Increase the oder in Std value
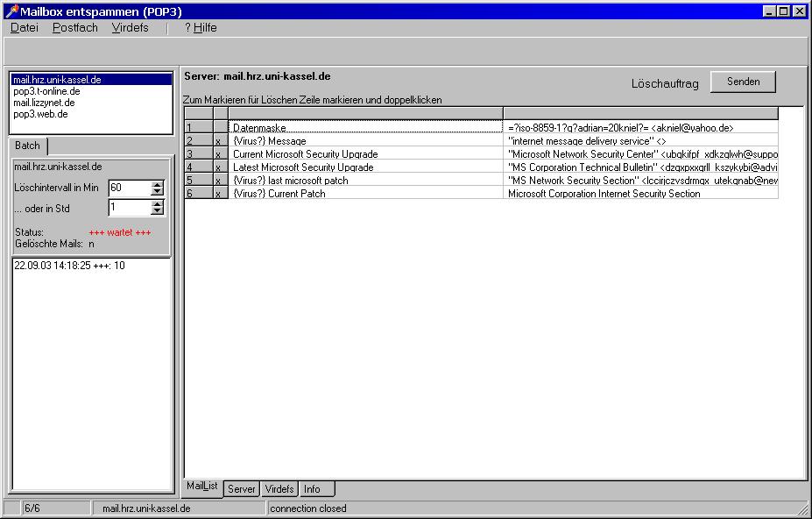The width and height of the screenshot is (812, 519). [x=158, y=203]
